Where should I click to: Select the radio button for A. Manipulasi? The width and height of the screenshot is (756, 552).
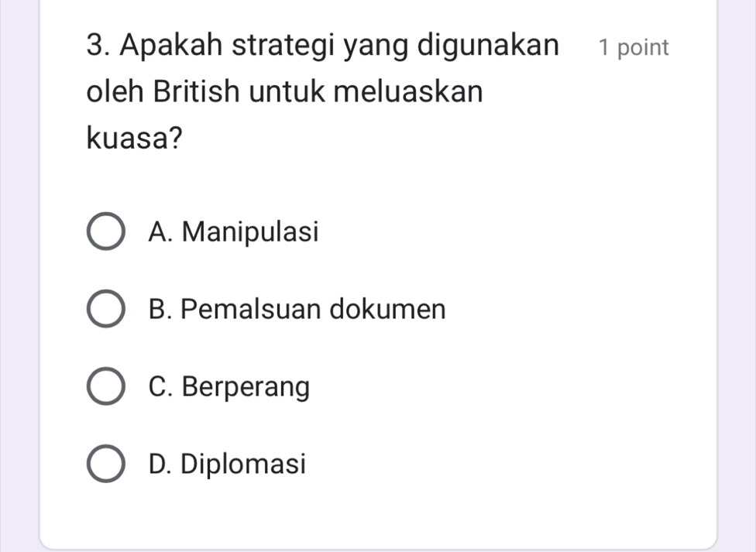pyautogui.click(x=105, y=233)
